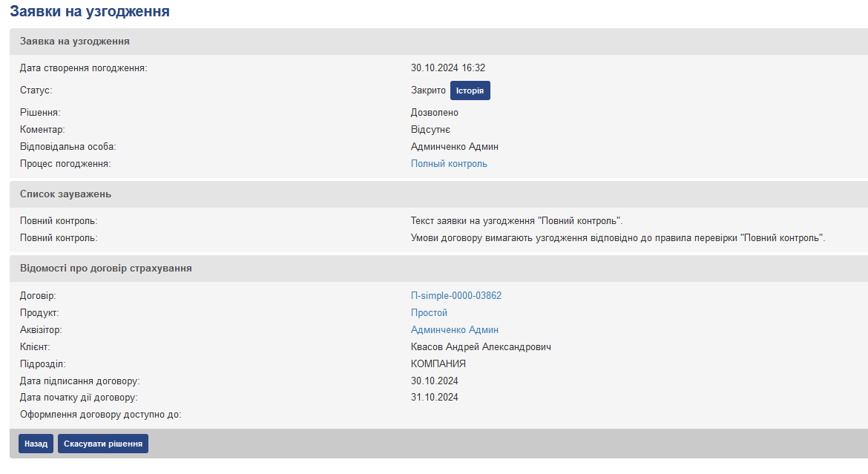Select the Дозволено decision value
Viewport: 868px width, 474px height.
point(435,113)
